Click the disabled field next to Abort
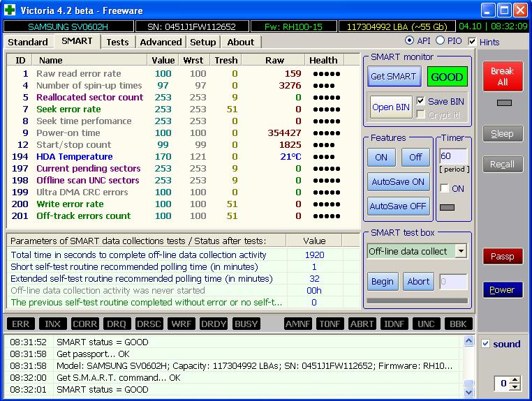The height and width of the screenshot is (401, 532). (x=453, y=282)
